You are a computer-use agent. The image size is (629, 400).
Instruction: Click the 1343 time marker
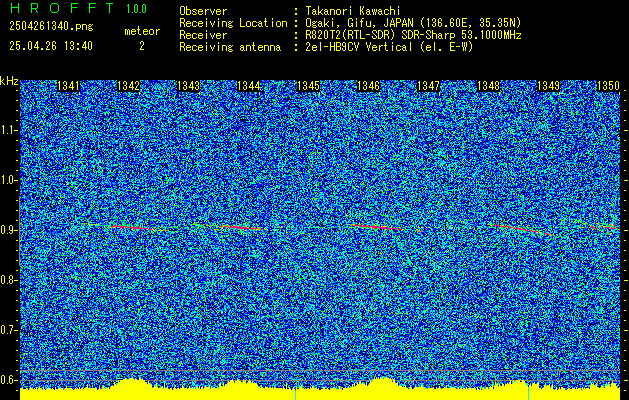point(188,86)
